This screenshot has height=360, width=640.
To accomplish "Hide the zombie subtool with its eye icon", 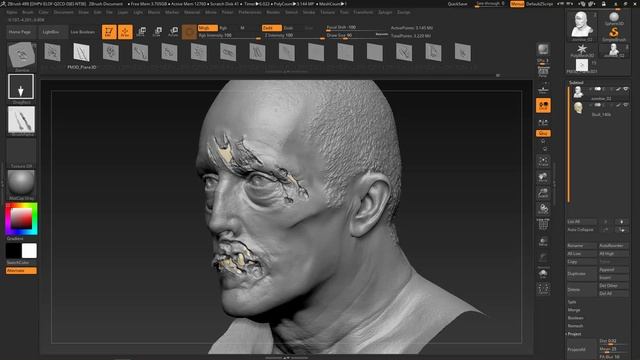I will coord(626,89).
